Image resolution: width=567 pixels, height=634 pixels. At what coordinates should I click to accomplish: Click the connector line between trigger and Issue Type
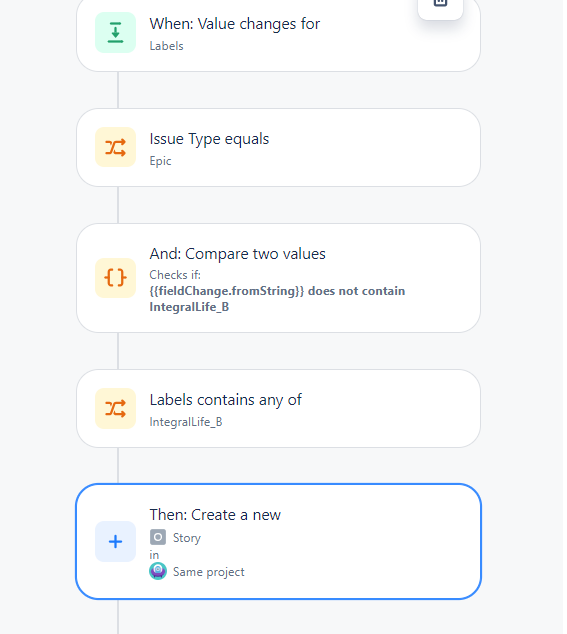pos(118,90)
